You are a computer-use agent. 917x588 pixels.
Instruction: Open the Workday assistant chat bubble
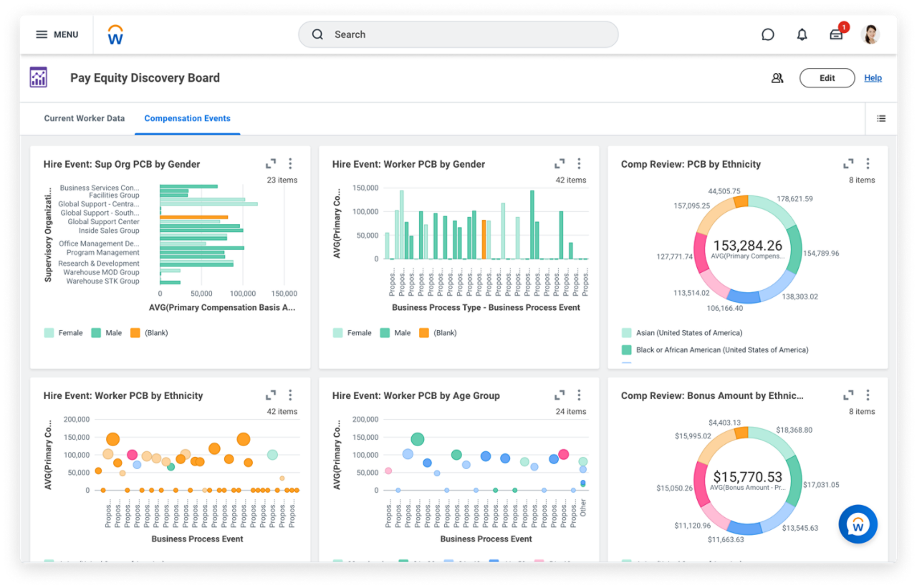(858, 524)
